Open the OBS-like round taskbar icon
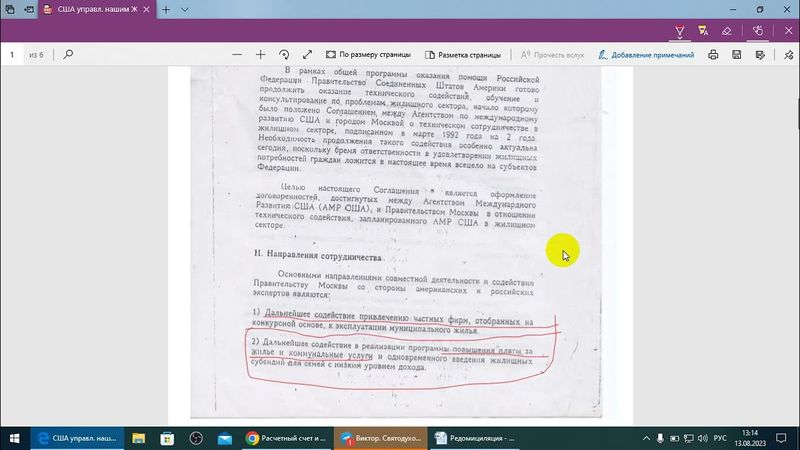 [196, 438]
